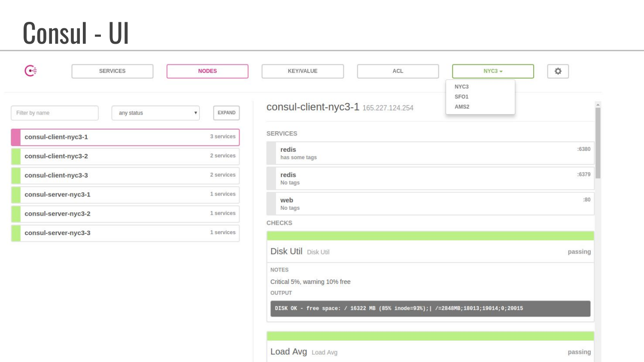Open node consul-client-nyc3-3
Viewport: 644px width, 362px height.
click(125, 175)
